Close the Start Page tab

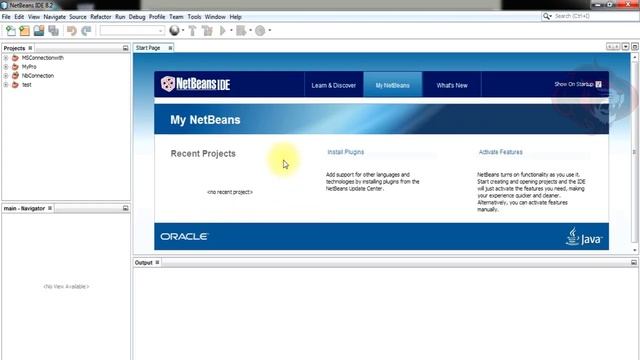coord(170,48)
